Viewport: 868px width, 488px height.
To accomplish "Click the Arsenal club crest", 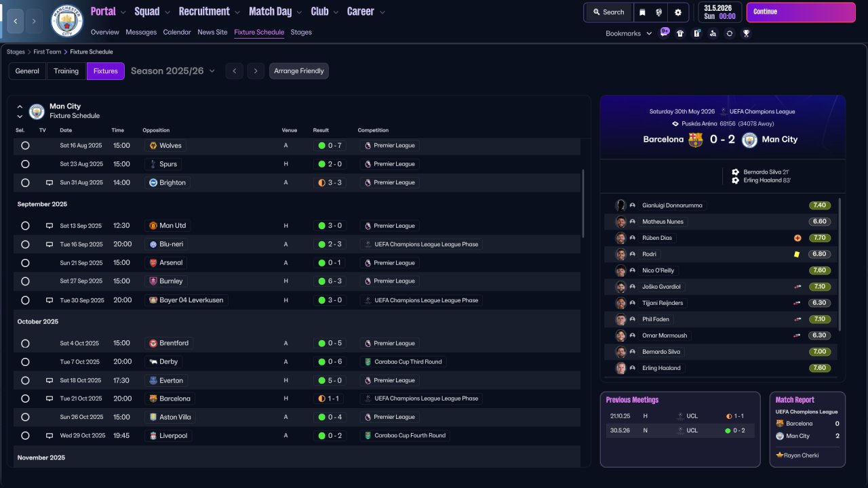I will click(153, 263).
